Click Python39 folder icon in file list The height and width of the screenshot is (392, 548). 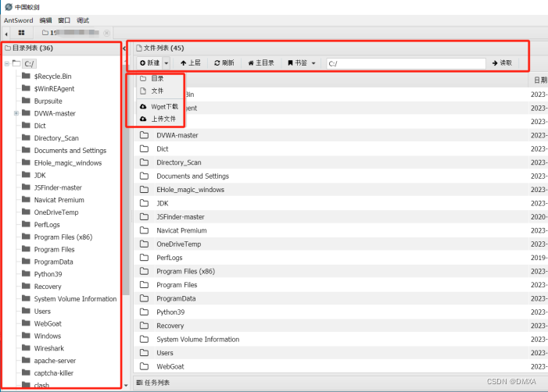click(x=144, y=312)
